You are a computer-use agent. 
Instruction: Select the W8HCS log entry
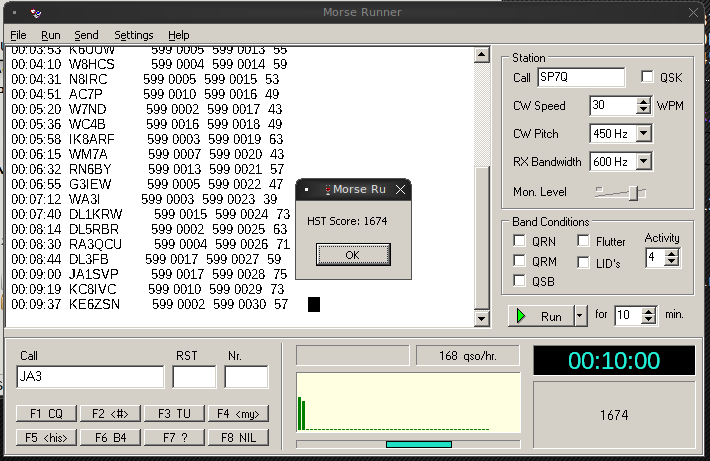(149, 64)
